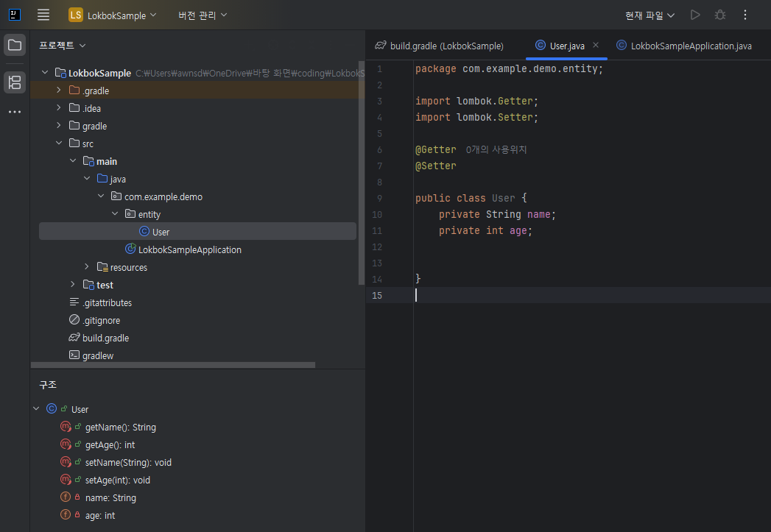This screenshot has width=771, height=532.
Task: Start debugging with the bug icon
Action: pyautogui.click(x=720, y=15)
